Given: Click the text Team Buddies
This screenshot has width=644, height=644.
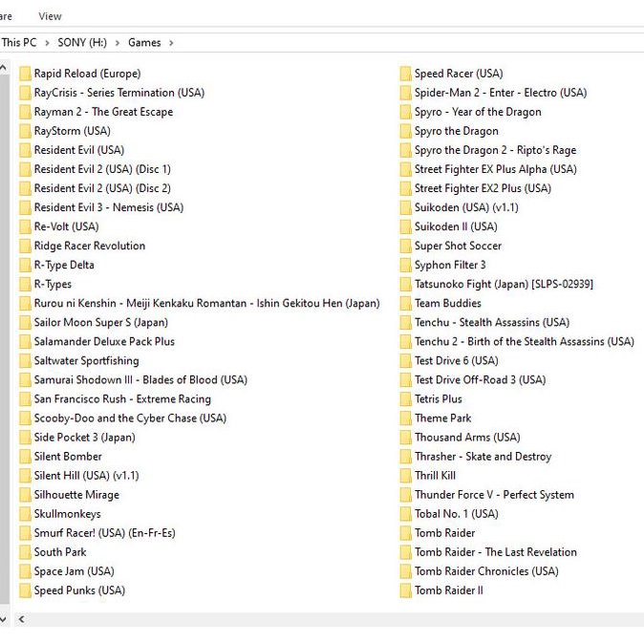Looking at the screenshot, I should [448, 303].
